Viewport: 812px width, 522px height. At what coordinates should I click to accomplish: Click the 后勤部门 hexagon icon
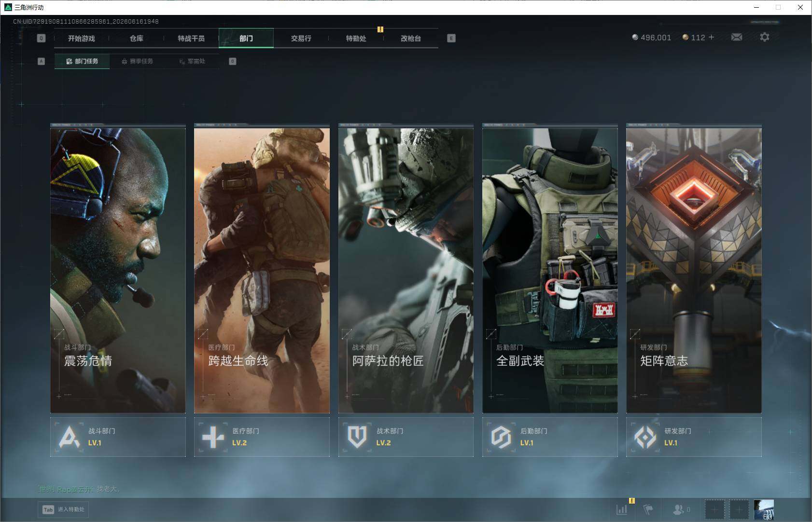point(501,437)
